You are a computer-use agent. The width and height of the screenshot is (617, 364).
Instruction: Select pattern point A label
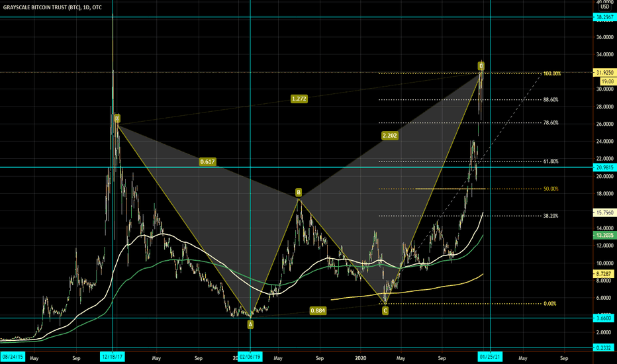[250, 325]
